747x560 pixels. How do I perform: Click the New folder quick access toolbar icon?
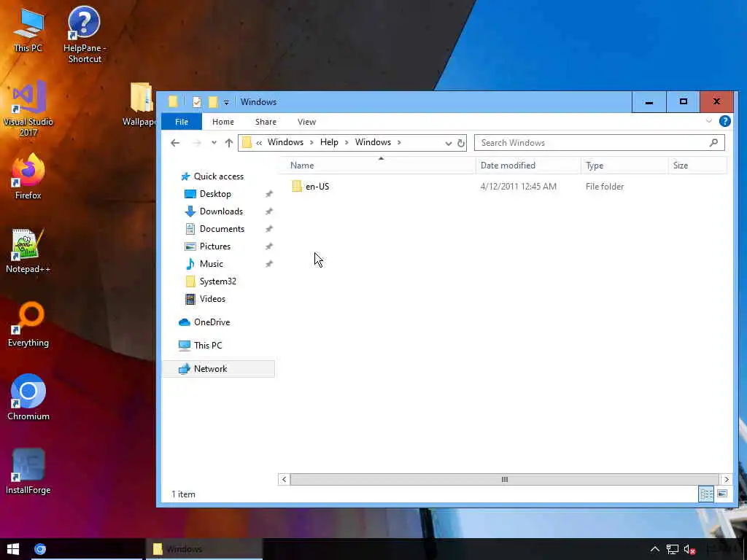213,102
